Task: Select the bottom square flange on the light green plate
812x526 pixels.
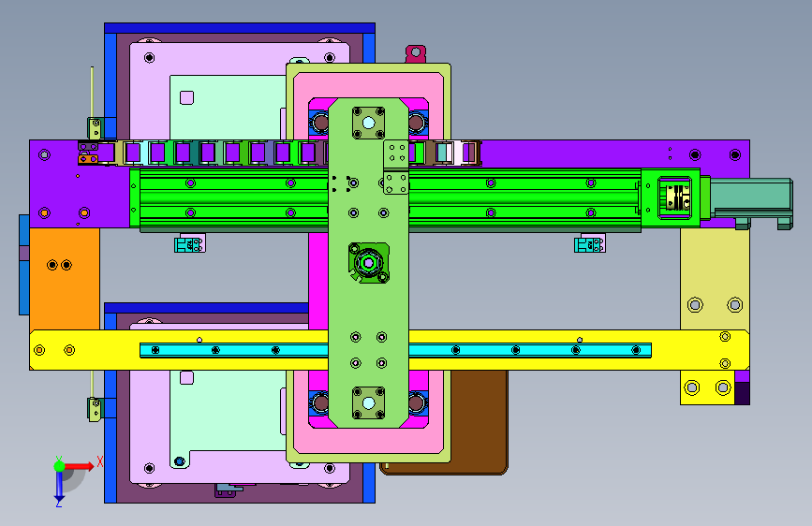Action: 368,402
